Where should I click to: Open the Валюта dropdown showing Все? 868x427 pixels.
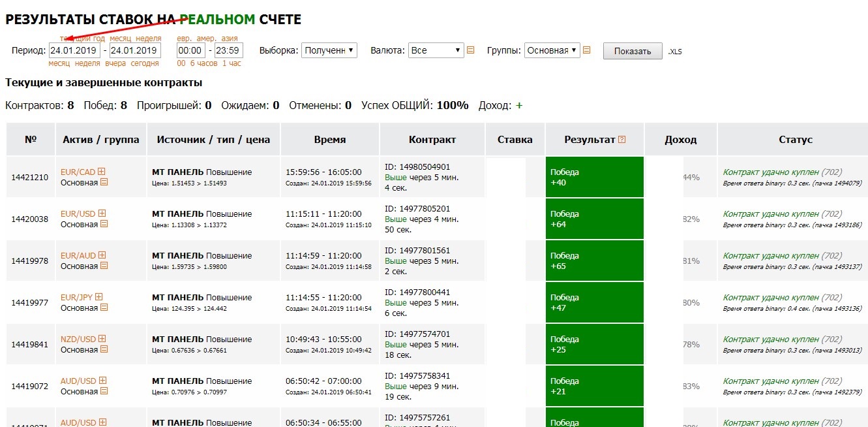436,50
